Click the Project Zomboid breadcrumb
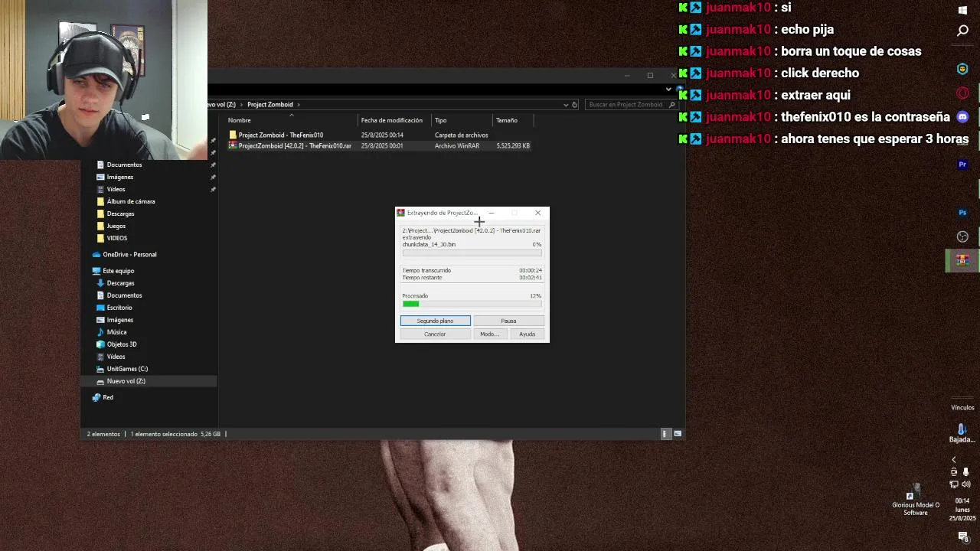 [269, 105]
